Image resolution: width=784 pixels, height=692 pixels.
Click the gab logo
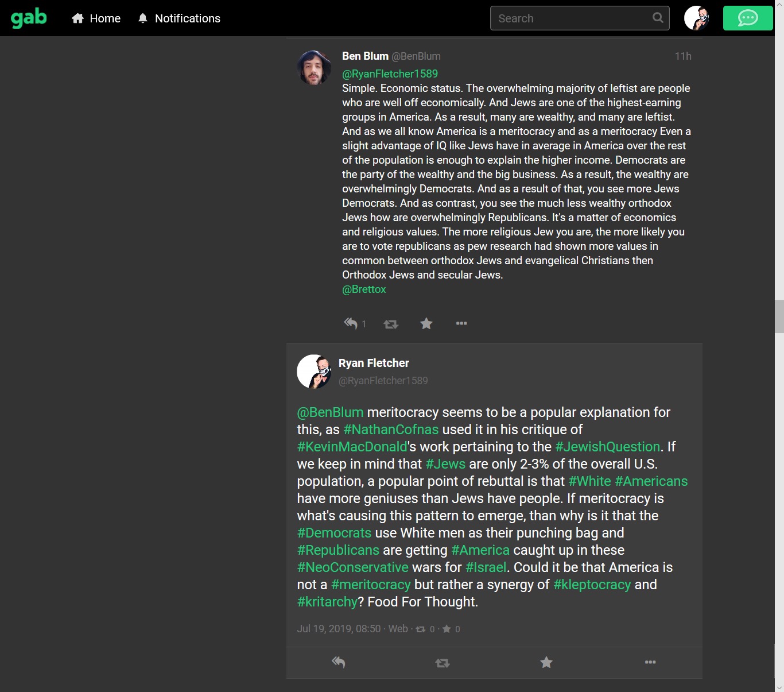(29, 18)
